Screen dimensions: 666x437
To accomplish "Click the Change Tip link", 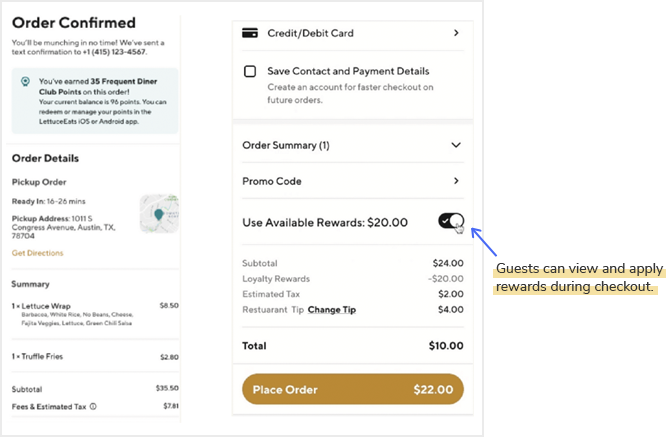I will 332,310.
